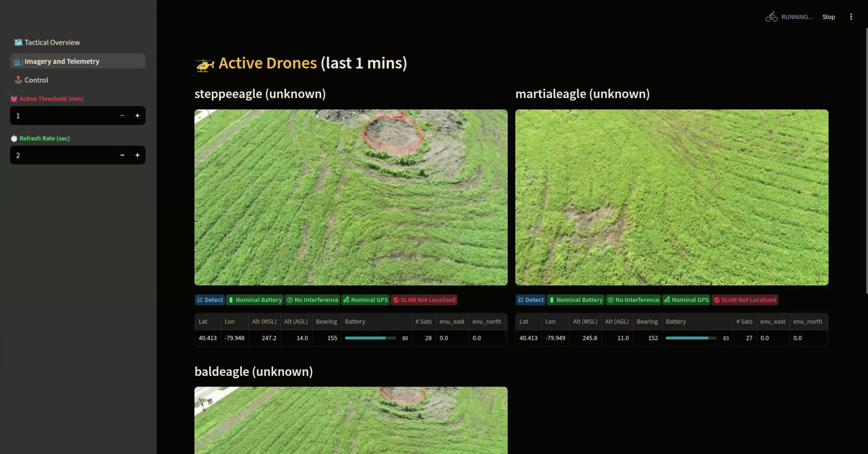
Task: Click steppeeagle battery progress bar
Action: pyautogui.click(x=370, y=338)
